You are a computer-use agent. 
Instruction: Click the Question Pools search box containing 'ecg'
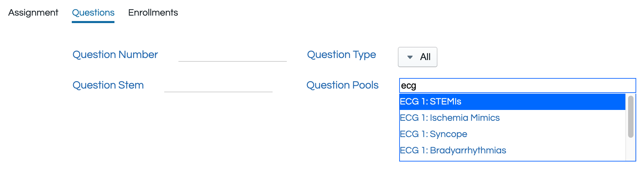pyautogui.click(x=517, y=85)
